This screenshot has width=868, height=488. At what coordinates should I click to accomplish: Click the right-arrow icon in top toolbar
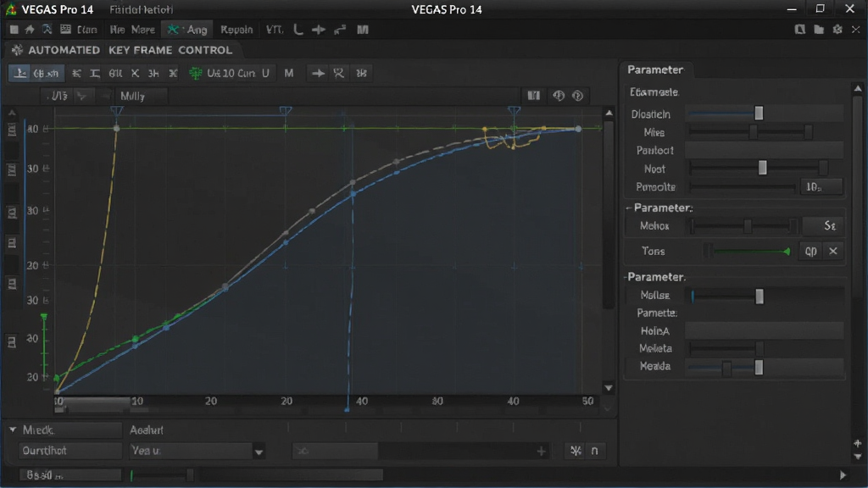(319, 30)
